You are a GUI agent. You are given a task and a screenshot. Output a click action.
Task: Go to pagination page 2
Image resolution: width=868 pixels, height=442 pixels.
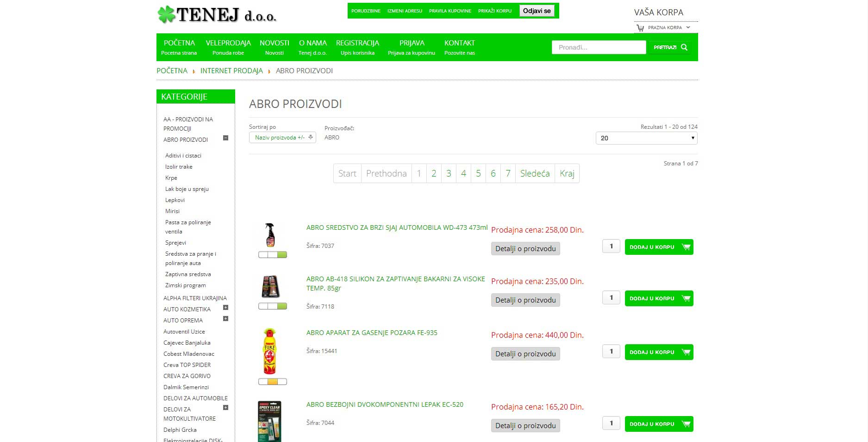click(434, 173)
